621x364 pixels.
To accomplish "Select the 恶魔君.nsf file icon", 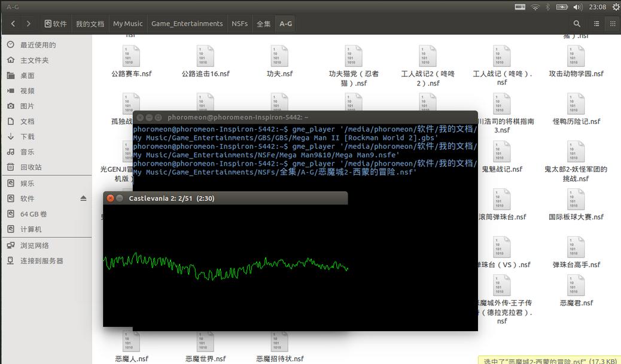I will pyautogui.click(x=576, y=286).
